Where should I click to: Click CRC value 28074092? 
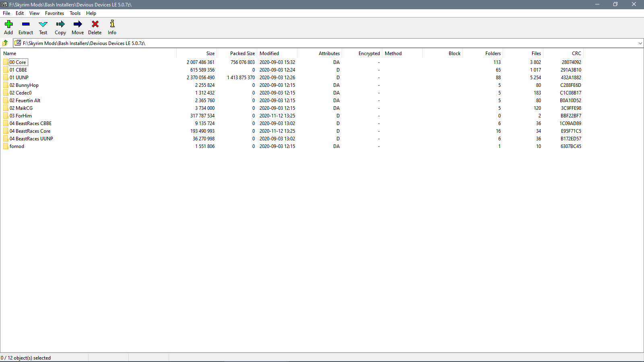point(572,62)
